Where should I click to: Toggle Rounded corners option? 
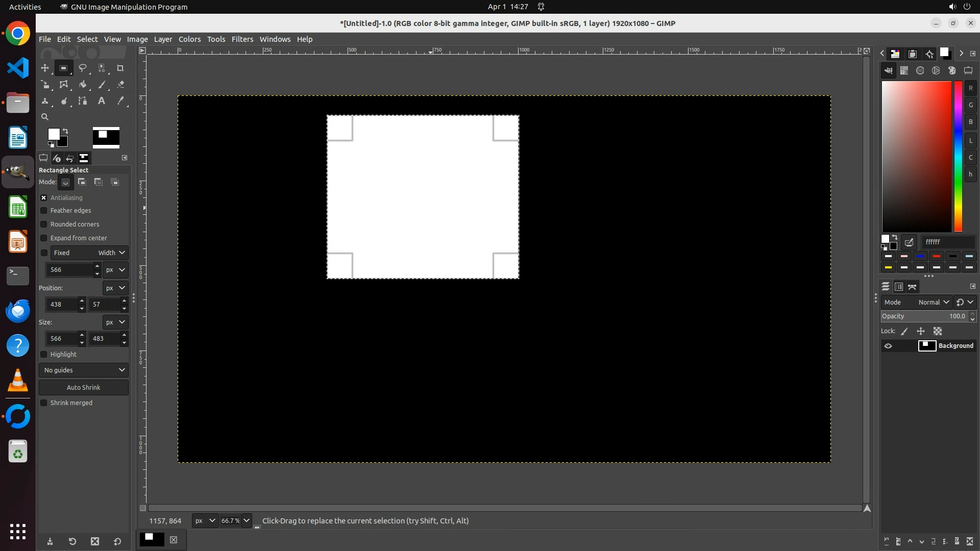(x=44, y=224)
